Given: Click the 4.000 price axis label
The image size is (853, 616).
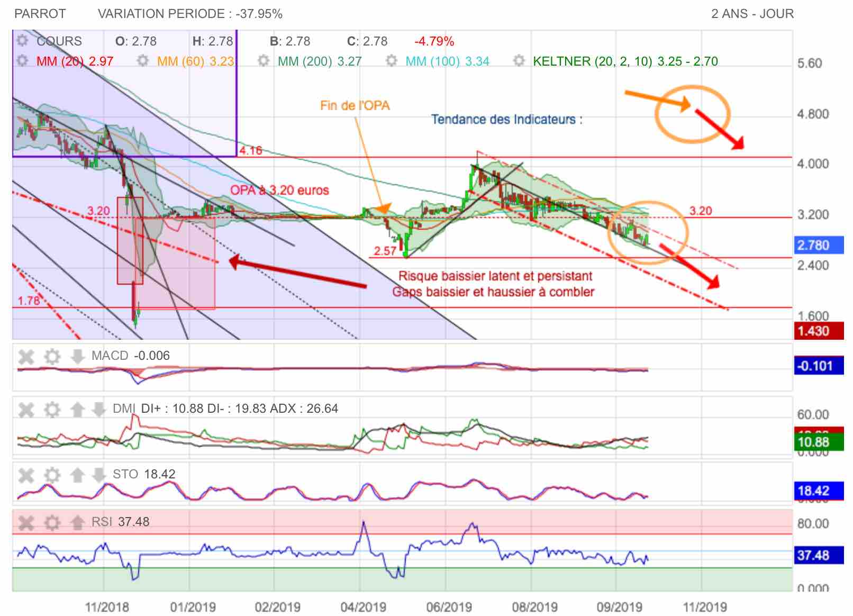Looking at the screenshot, I should pos(813,164).
